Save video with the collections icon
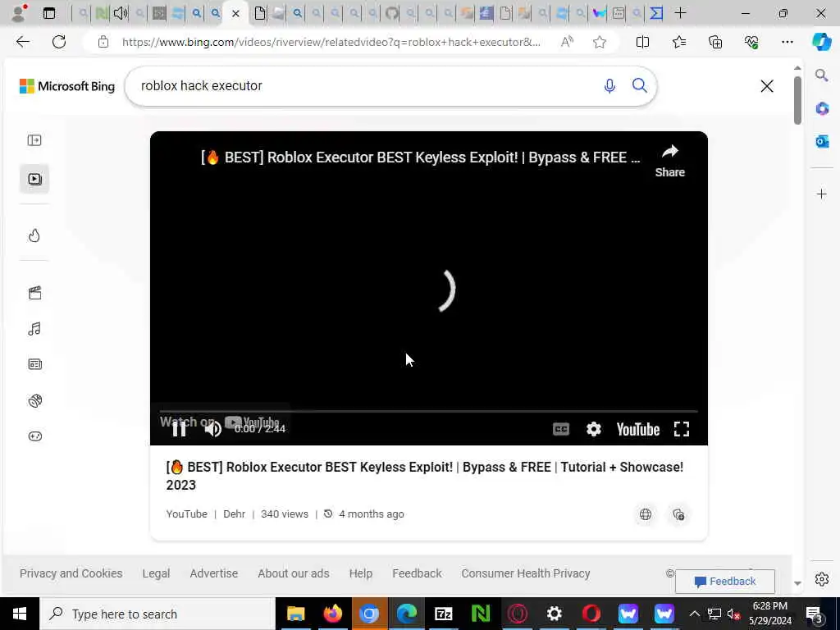840x630 pixels. [678, 514]
